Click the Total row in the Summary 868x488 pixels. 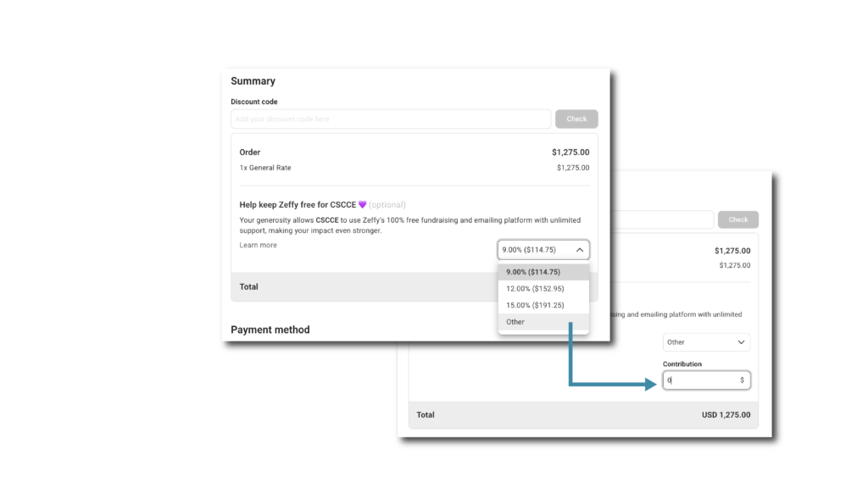(248, 286)
